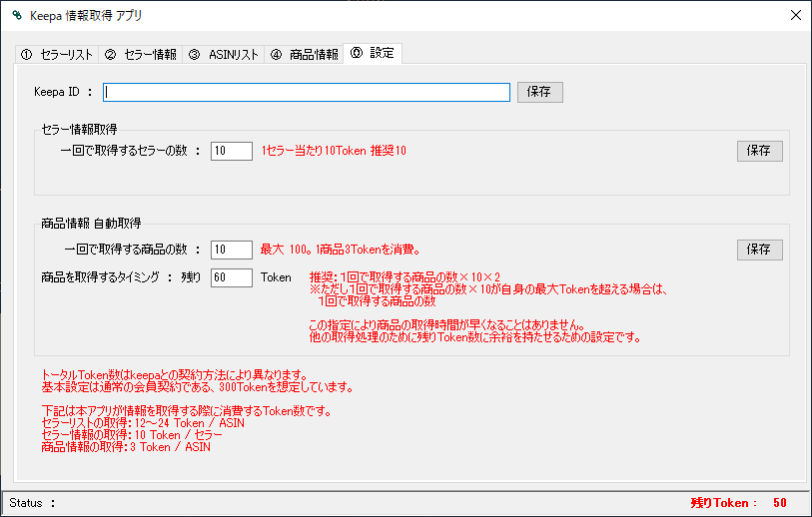Click label 一回で取得するセラーの数
This screenshot has width=812, height=517.
pyautogui.click(x=130, y=151)
